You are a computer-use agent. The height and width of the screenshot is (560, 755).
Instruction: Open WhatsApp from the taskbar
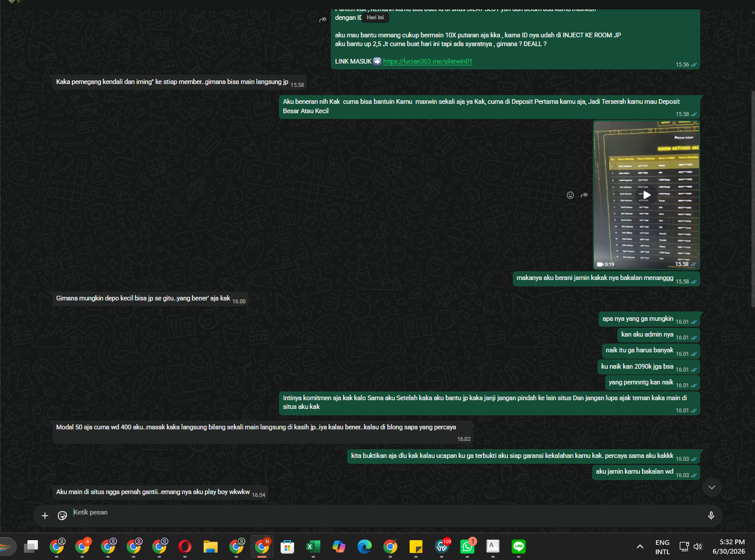tap(468, 547)
